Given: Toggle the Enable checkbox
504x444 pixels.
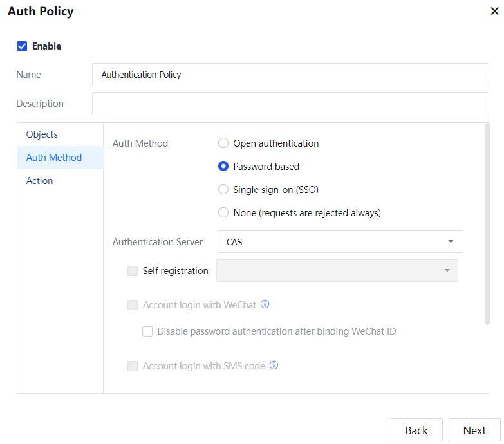Looking at the screenshot, I should coord(22,46).
